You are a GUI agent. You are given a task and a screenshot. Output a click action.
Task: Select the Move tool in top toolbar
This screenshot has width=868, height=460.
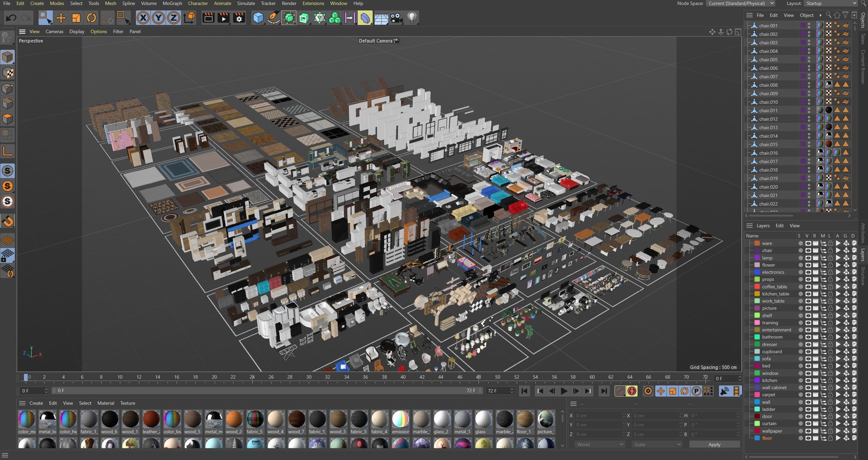click(x=61, y=18)
